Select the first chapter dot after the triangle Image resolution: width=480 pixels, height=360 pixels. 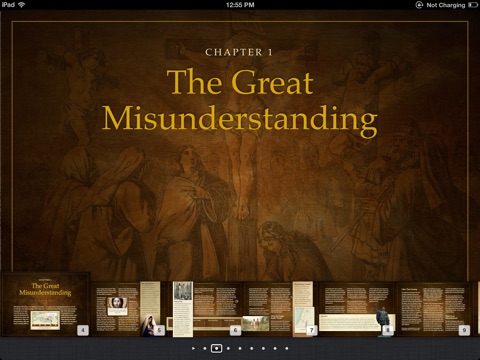click(205, 348)
